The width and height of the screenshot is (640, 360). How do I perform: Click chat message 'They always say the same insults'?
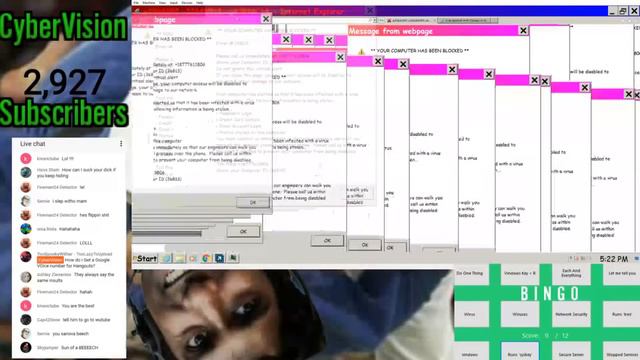tap(76, 278)
